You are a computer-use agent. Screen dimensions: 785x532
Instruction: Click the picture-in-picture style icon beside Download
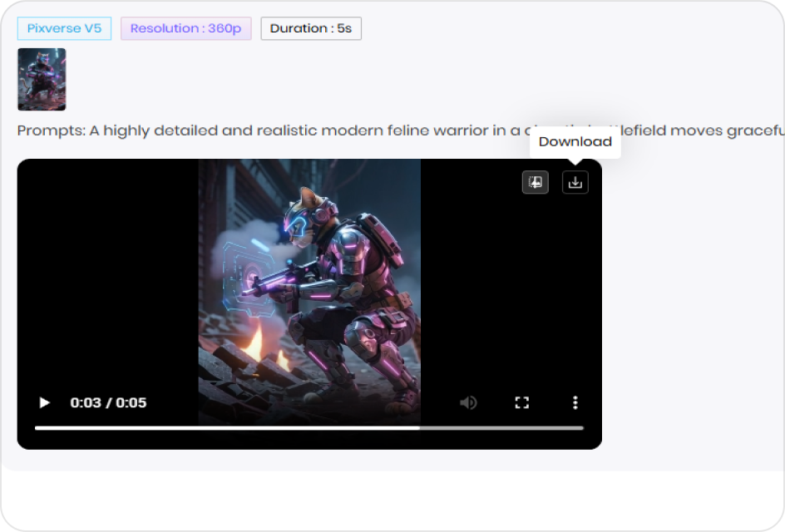coord(536,182)
